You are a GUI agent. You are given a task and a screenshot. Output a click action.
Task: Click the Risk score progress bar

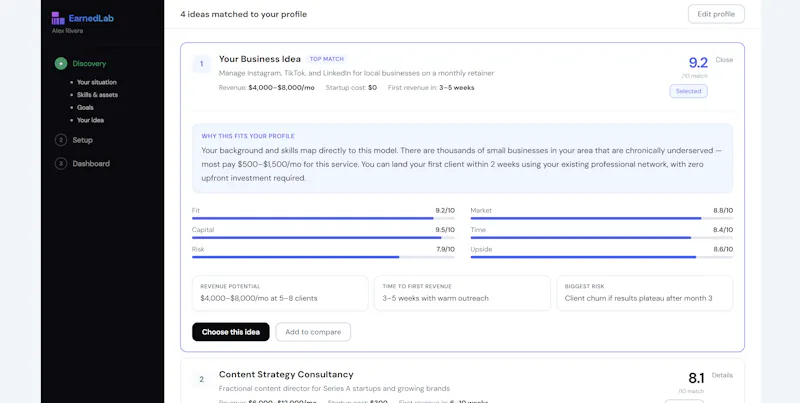tap(323, 257)
